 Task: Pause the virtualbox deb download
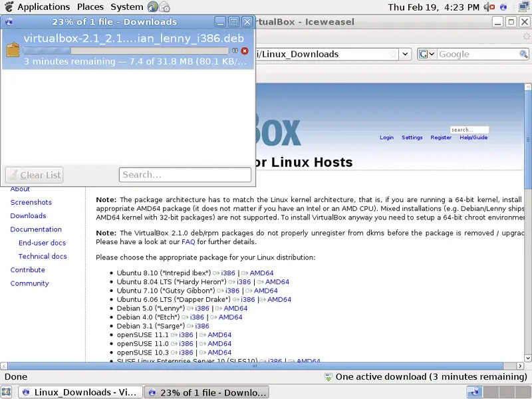click(x=235, y=51)
